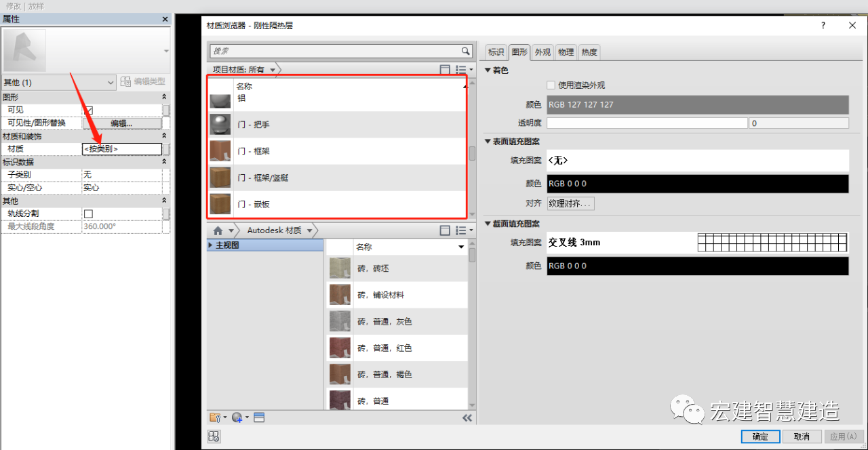Viewport: 868px width, 450px height.
Task: Click the surface fill pattern <无> field
Action: click(698, 161)
